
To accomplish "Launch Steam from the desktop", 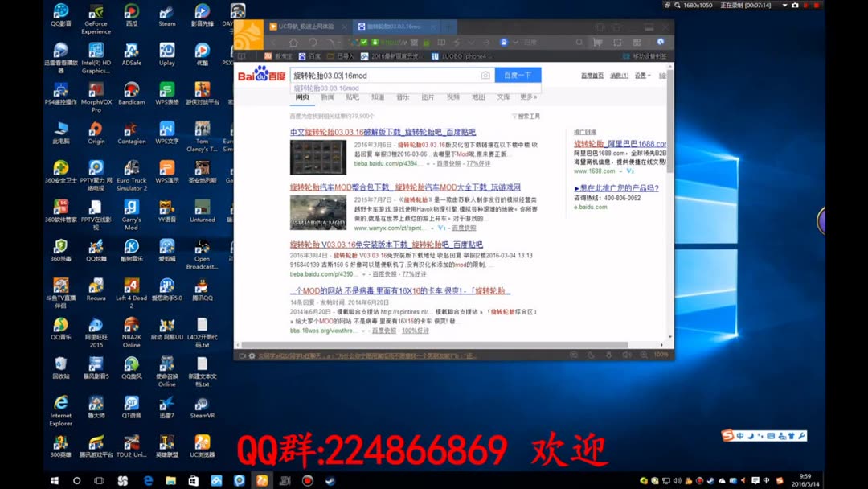I will [166, 13].
